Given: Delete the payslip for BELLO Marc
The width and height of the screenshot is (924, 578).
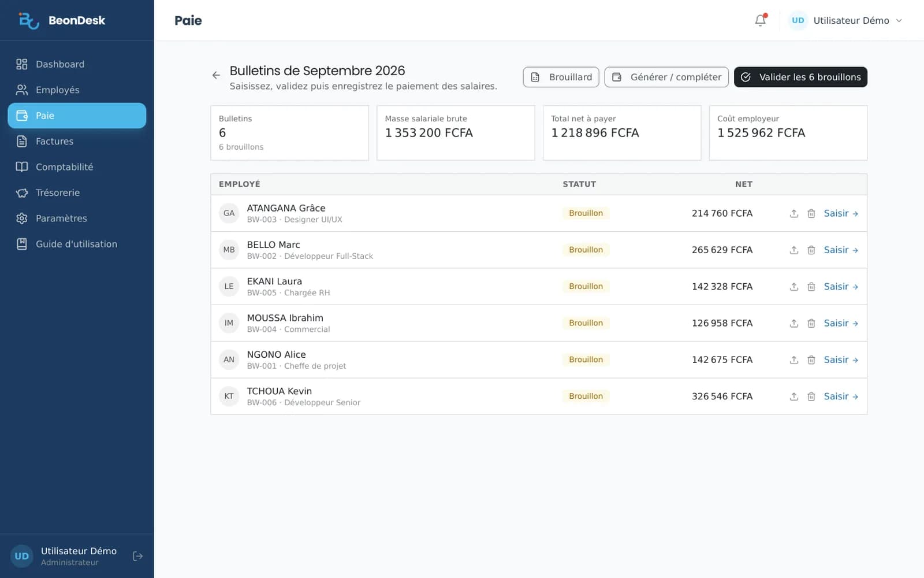Looking at the screenshot, I should [x=811, y=250].
